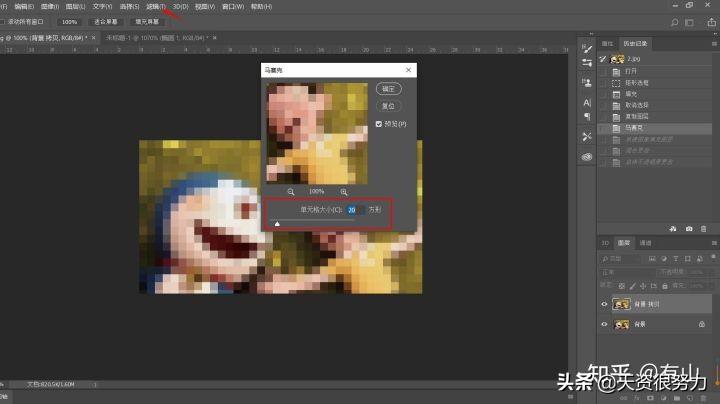Screen dimensions: 720x404
Task: Open the Creative Cloud Libraries icon
Action: [586, 157]
